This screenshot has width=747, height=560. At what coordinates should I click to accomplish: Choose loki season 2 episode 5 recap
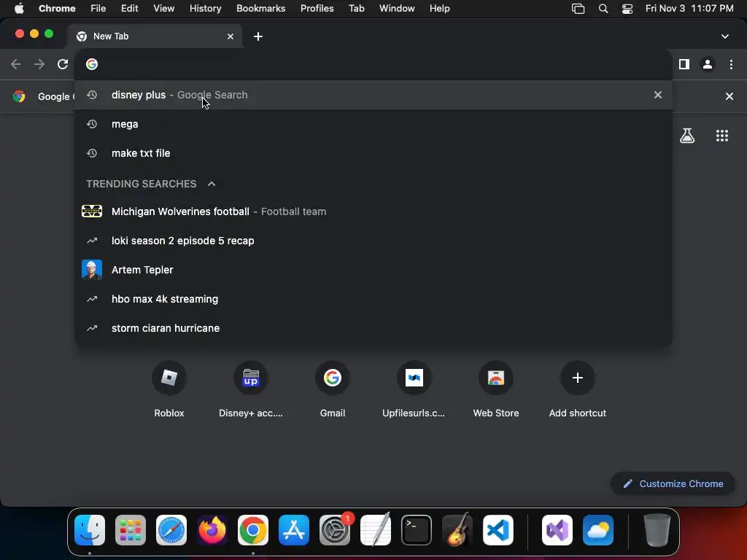click(x=373, y=241)
